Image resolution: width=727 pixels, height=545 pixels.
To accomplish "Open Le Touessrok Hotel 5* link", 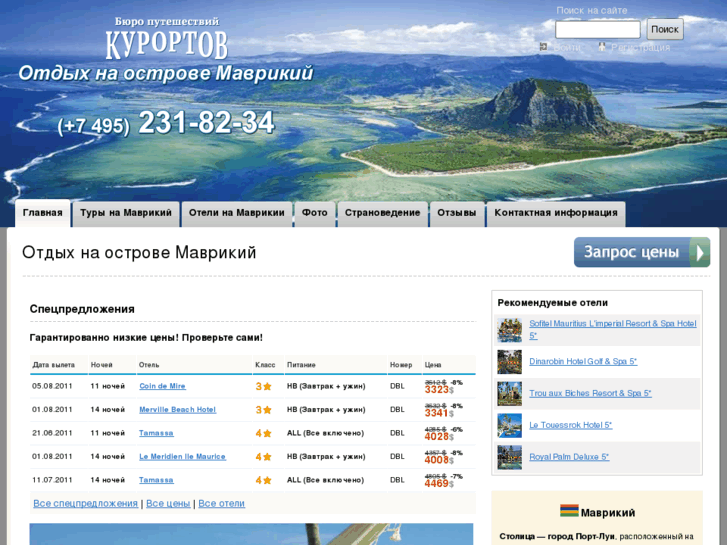I will 570,425.
